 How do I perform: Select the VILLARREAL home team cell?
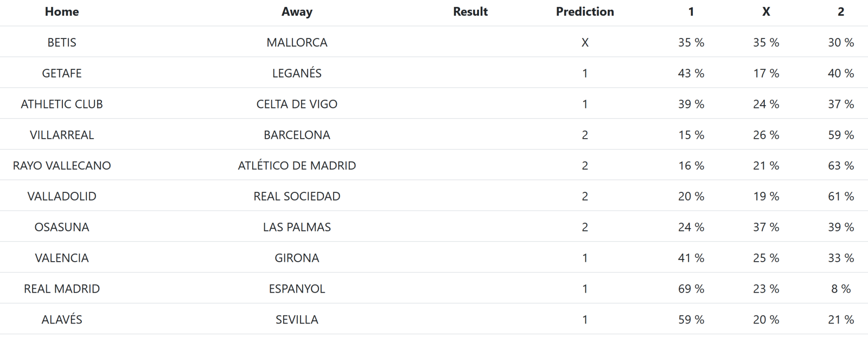pyautogui.click(x=62, y=135)
